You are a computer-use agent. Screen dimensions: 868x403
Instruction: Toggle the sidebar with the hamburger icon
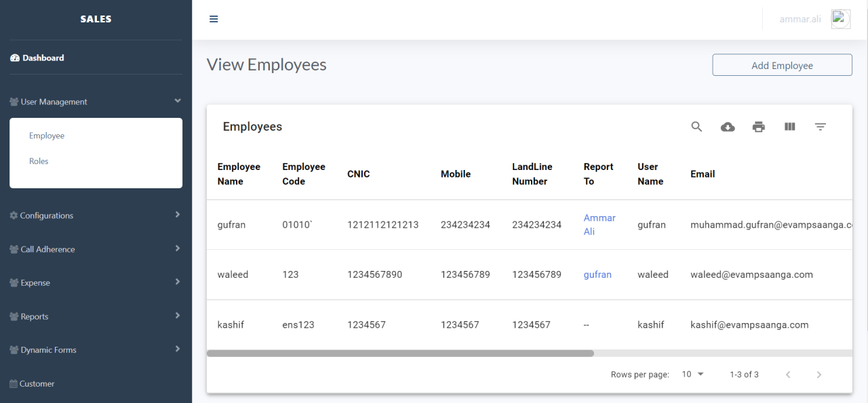click(214, 18)
